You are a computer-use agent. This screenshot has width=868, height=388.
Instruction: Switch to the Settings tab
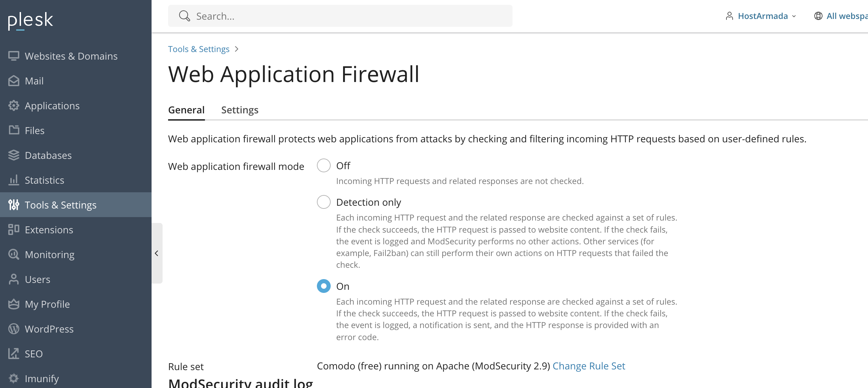[x=240, y=110]
